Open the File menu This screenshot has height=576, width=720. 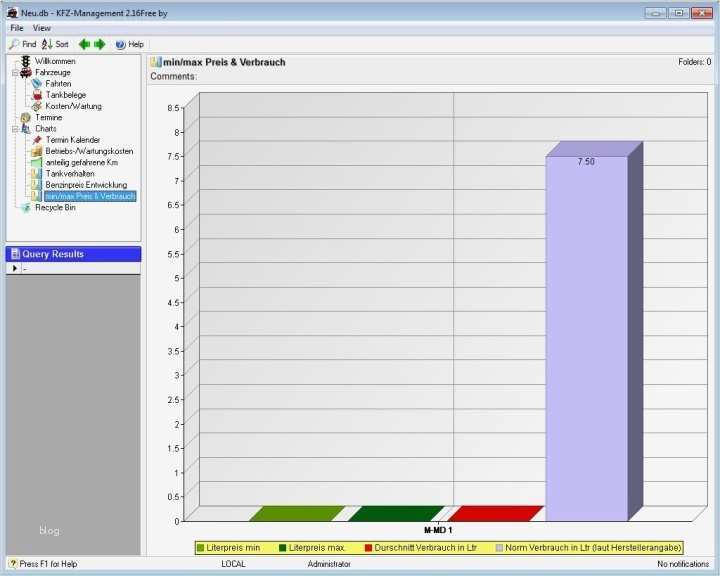pyautogui.click(x=17, y=28)
